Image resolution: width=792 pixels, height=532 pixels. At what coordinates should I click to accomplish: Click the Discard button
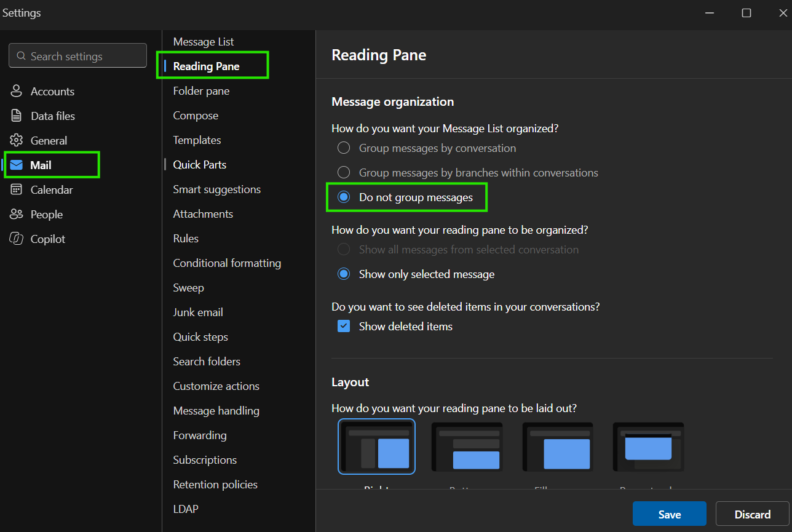[x=753, y=514]
